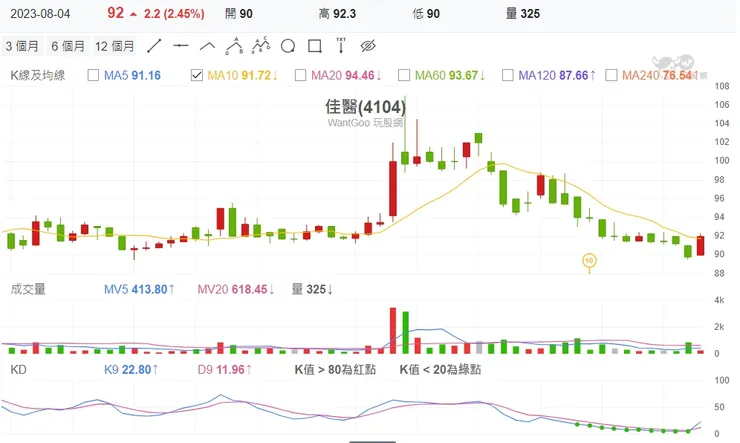The width and height of the screenshot is (740, 443).
Task: Select the circle drawing tool
Action: [288, 46]
